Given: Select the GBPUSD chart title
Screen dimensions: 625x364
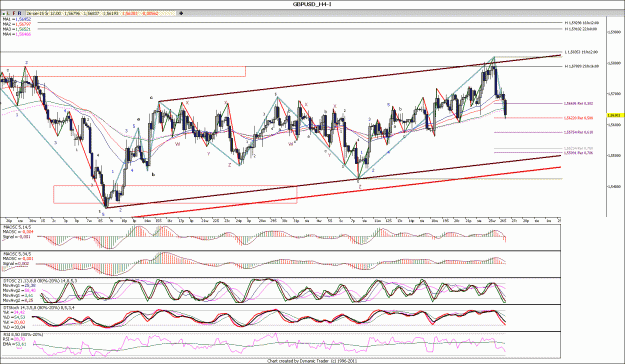Looking at the screenshot, I should [312, 4].
